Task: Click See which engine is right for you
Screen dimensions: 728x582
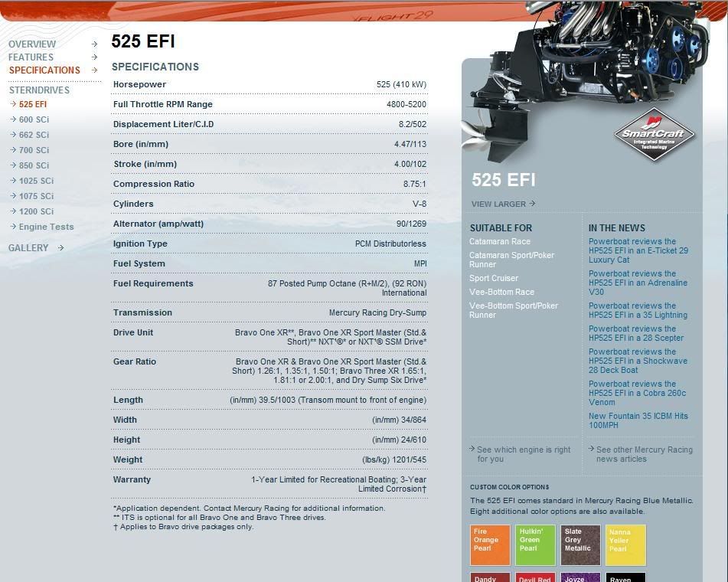Action: [x=523, y=454]
